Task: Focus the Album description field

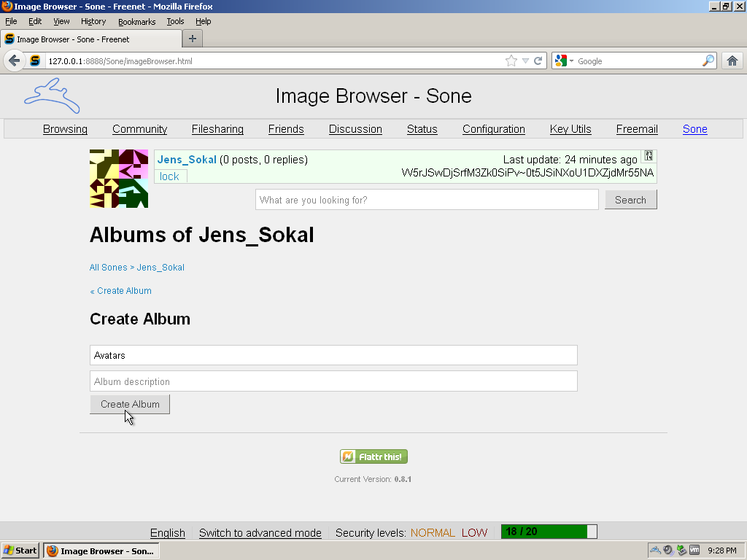Action: tap(333, 381)
